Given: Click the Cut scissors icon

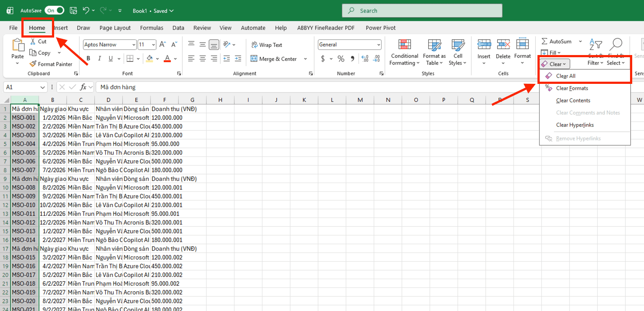Looking at the screenshot, I should [33, 41].
